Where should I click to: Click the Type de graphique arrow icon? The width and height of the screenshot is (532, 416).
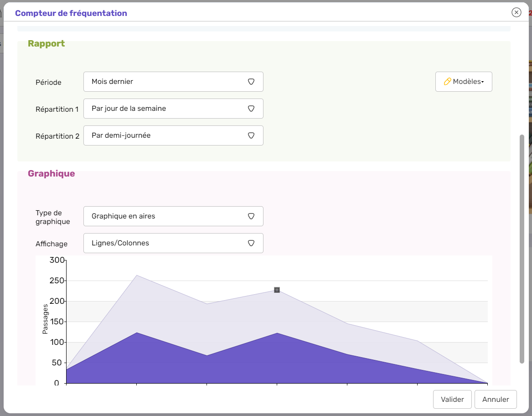(x=251, y=216)
